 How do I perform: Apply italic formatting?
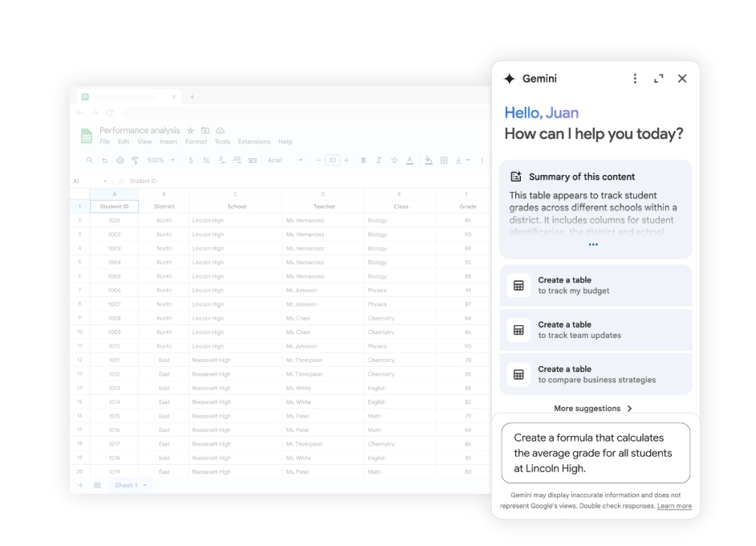[x=377, y=160]
